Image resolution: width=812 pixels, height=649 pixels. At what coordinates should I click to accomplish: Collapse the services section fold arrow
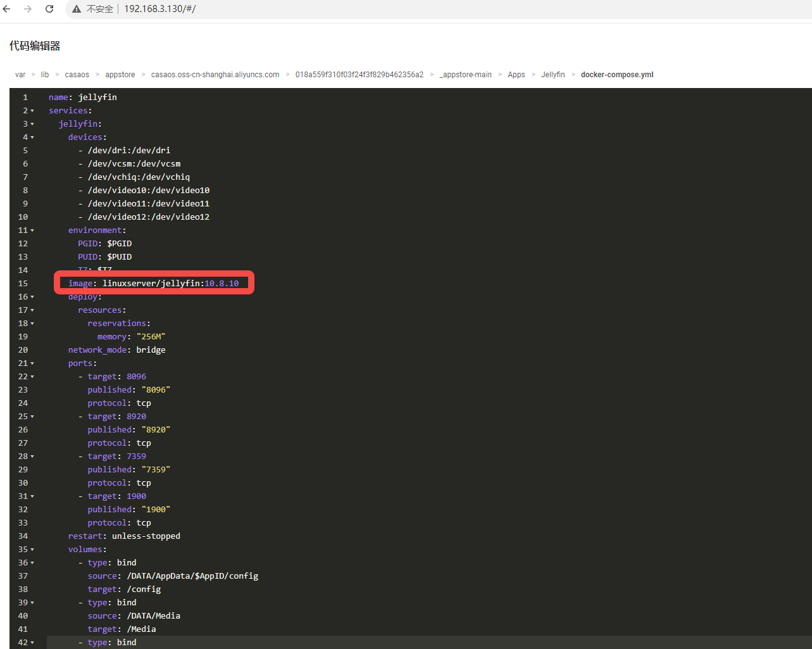coord(31,110)
